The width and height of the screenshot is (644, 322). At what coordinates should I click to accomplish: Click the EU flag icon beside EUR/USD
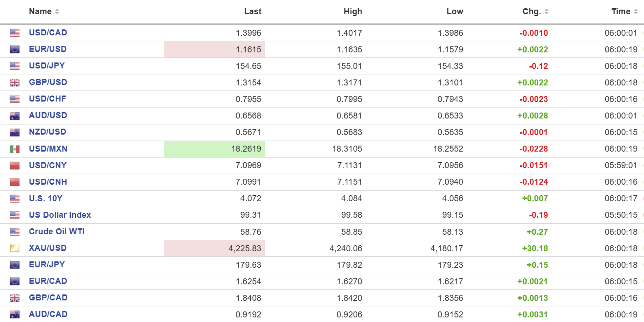click(15, 50)
